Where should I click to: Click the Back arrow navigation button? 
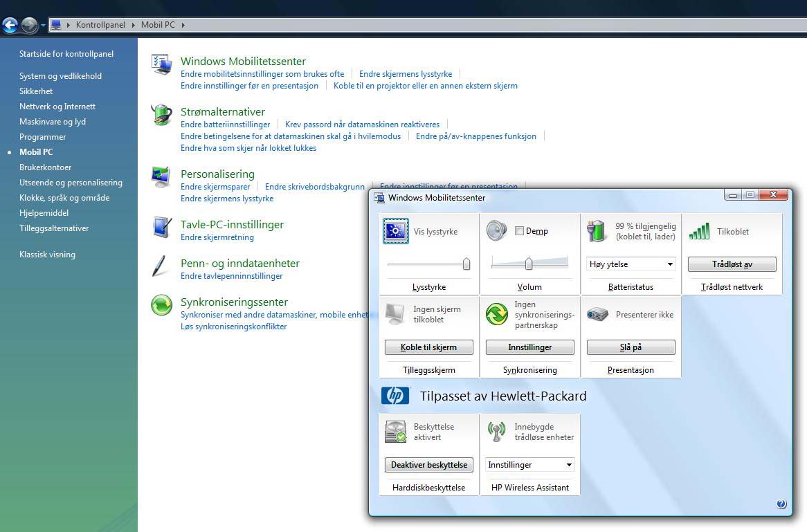coord(10,25)
